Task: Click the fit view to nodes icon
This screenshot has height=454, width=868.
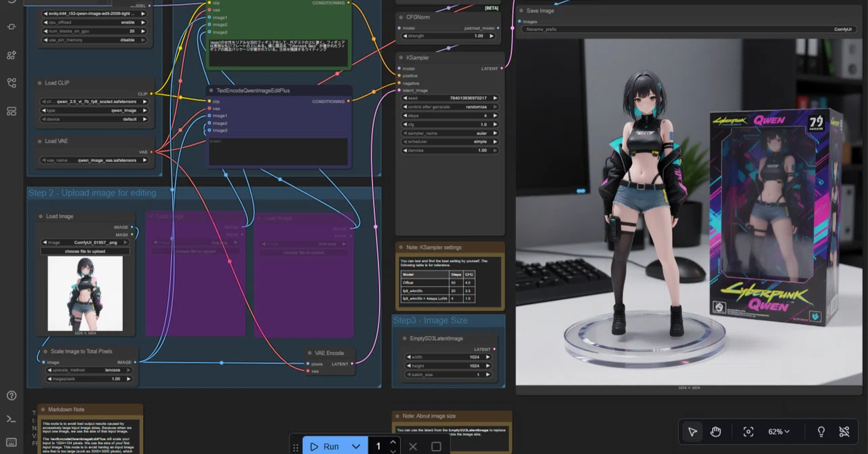Action: [749, 432]
